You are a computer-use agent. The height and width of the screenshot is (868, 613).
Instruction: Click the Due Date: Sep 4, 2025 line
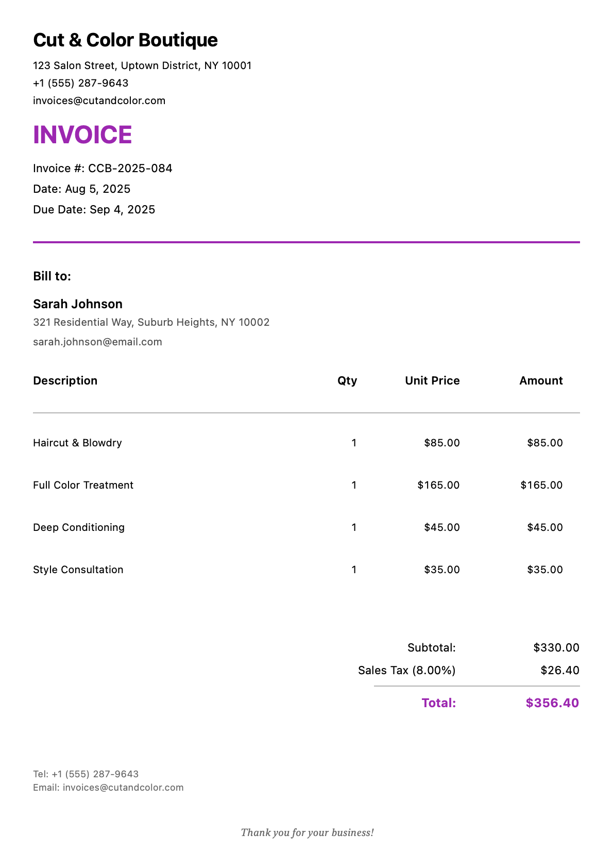click(94, 210)
